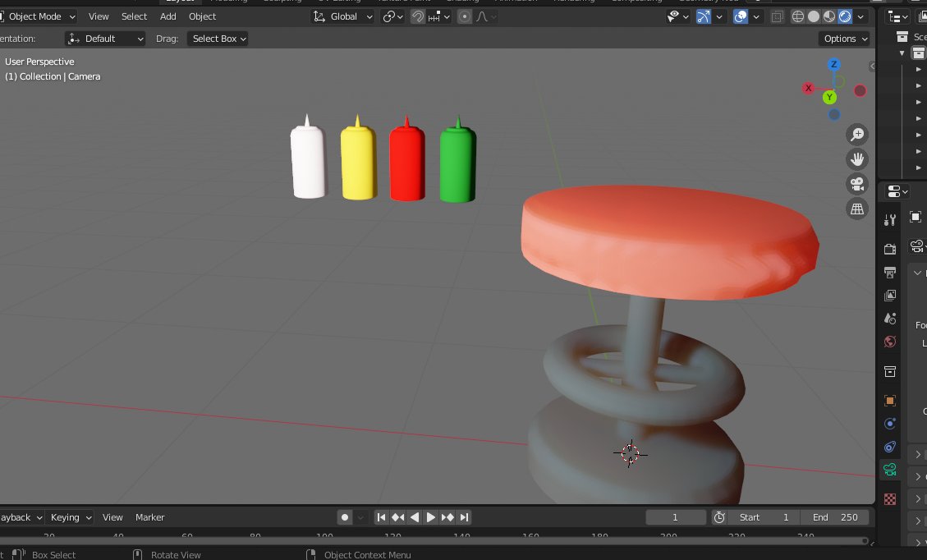Play the animation forward
Image resolution: width=927 pixels, height=560 pixels.
[431, 517]
